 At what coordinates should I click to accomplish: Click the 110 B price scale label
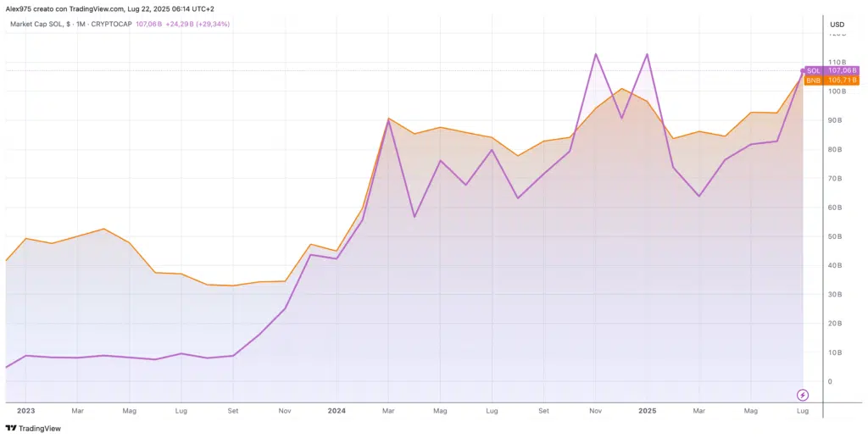tap(837, 63)
